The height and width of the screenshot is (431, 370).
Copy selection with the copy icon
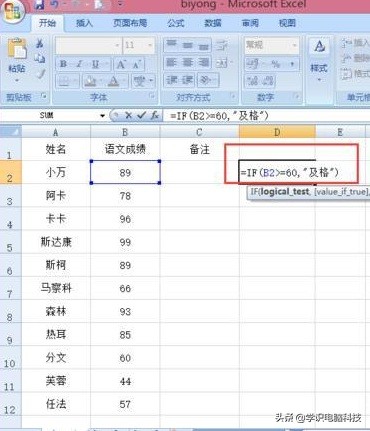(40, 58)
